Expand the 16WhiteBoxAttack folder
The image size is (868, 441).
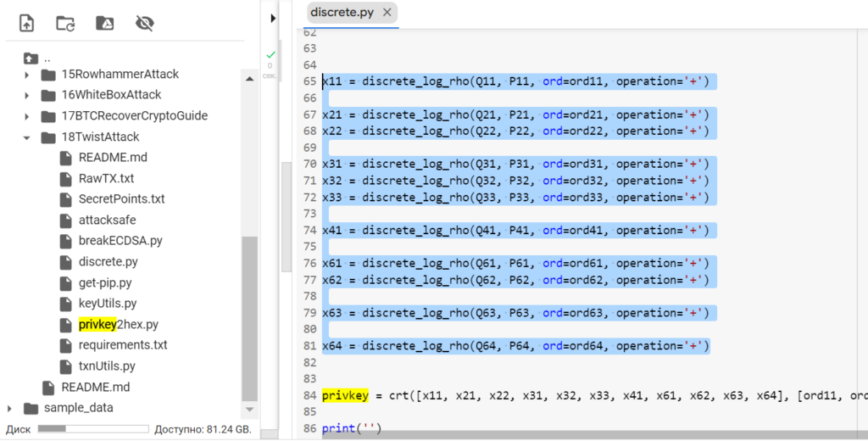pos(26,95)
